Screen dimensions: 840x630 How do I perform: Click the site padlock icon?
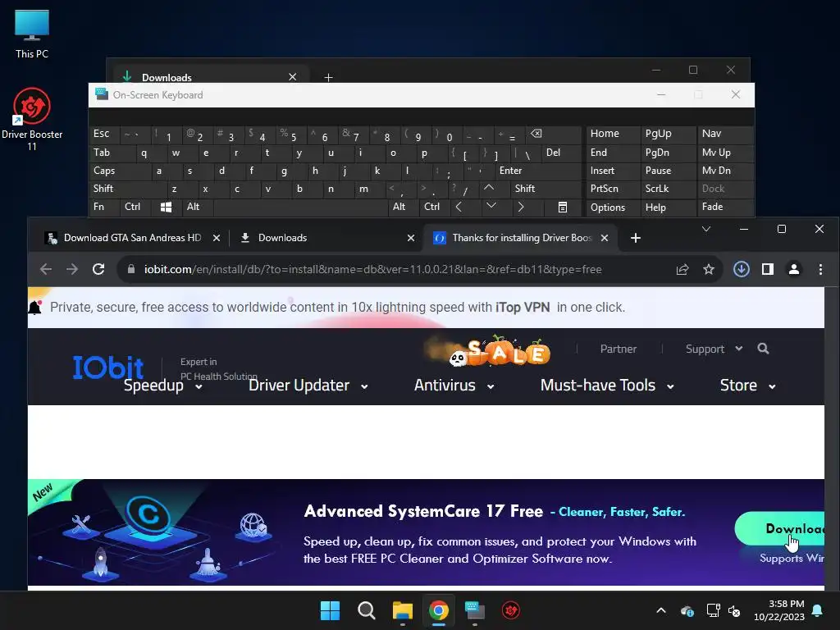pos(130,269)
